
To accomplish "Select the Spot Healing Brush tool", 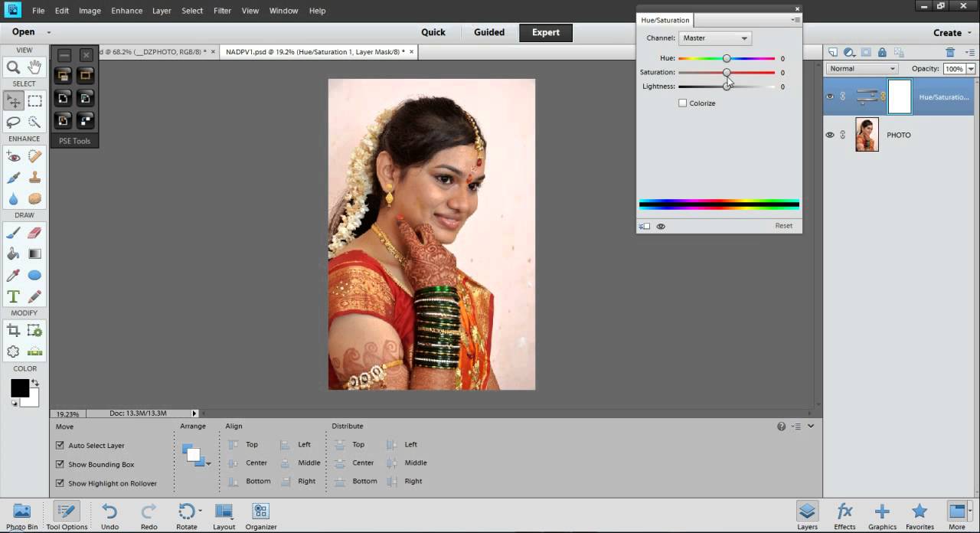I will (34, 156).
